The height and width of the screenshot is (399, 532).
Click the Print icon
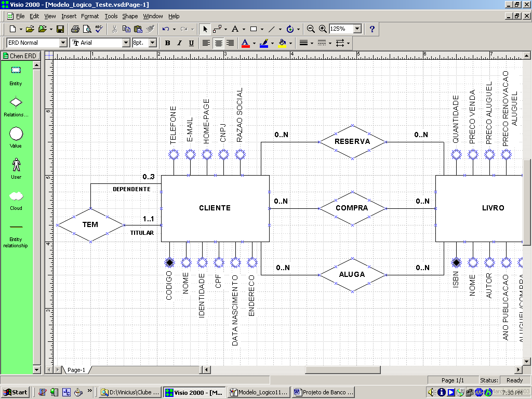point(75,29)
